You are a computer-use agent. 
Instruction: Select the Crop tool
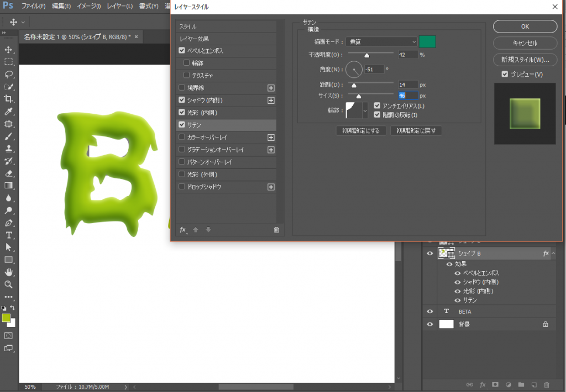click(x=9, y=99)
